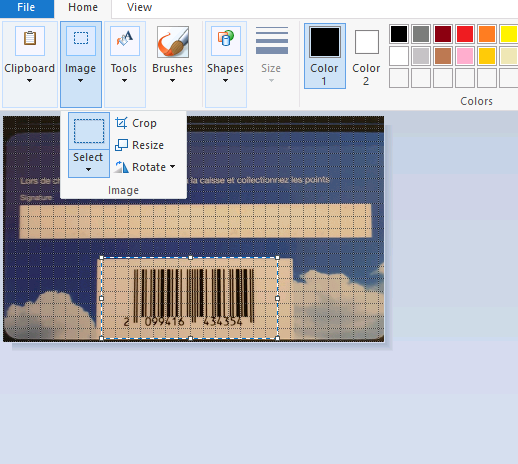Open the Resize dialog
Viewport: 518px width, 464px height.
pos(139,145)
